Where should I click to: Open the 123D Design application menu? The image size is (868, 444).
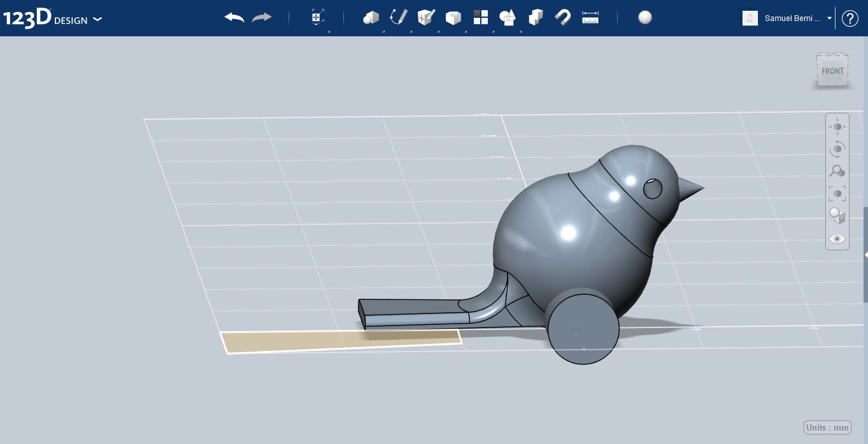click(52, 18)
